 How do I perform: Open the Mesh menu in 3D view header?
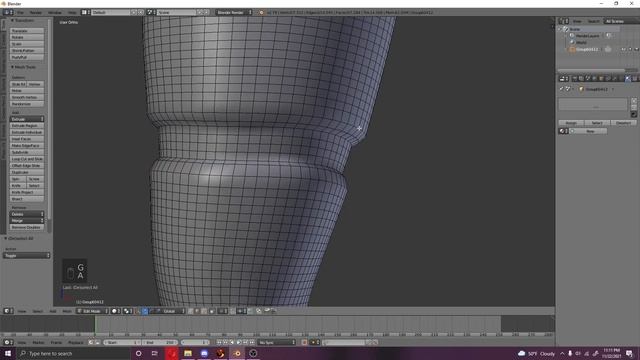tap(67, 311)
